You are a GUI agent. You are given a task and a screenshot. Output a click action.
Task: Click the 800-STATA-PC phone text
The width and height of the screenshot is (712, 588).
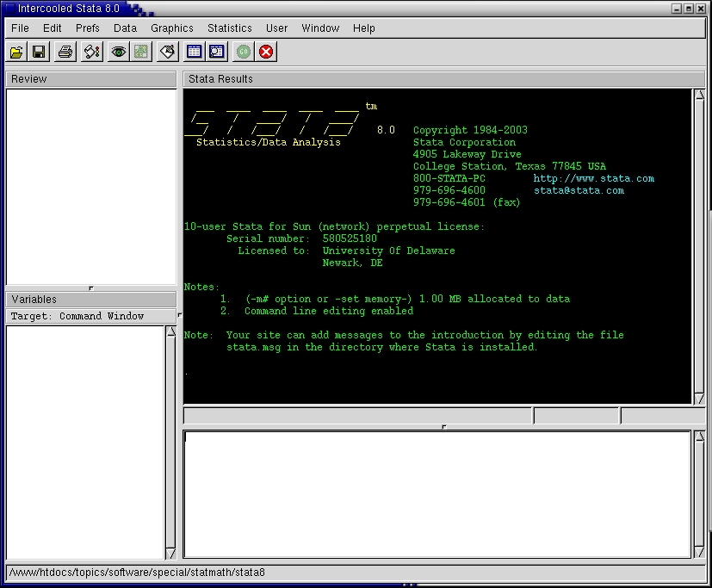449,178
